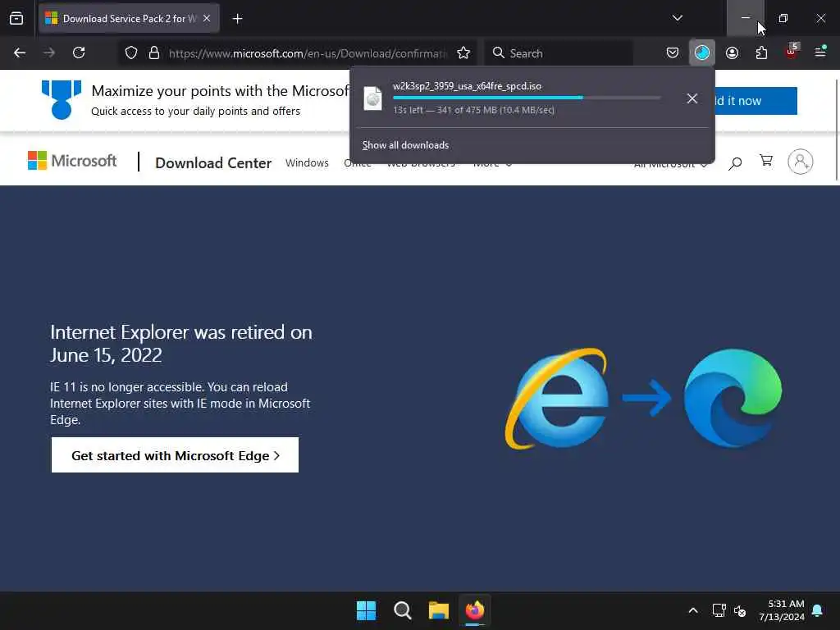Open network status tray icon
840x630 pixels.
tap(719, 610)
